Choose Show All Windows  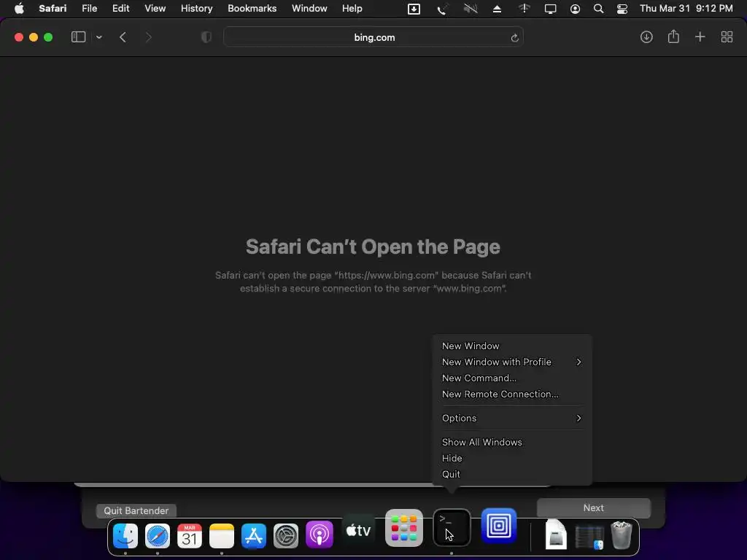[x=512, y=443]
